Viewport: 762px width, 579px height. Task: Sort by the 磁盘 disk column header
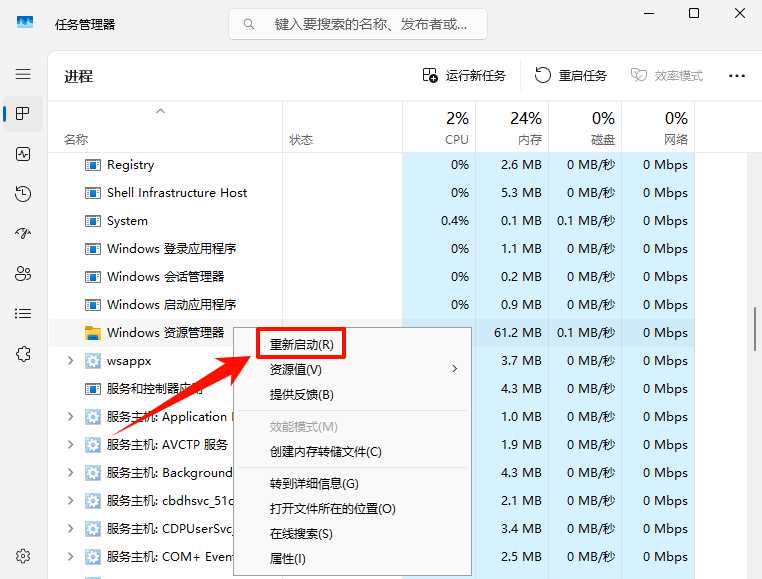pyautogui.click(x=585, y=127)
